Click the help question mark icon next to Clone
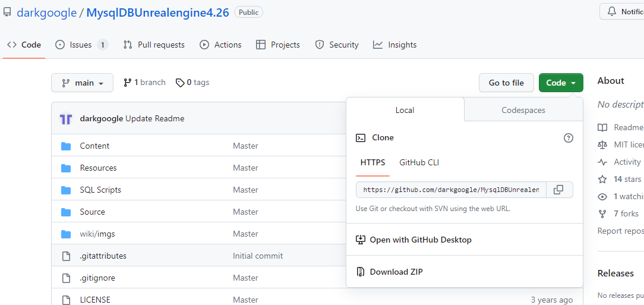644x305 pixels. (569, 138)
